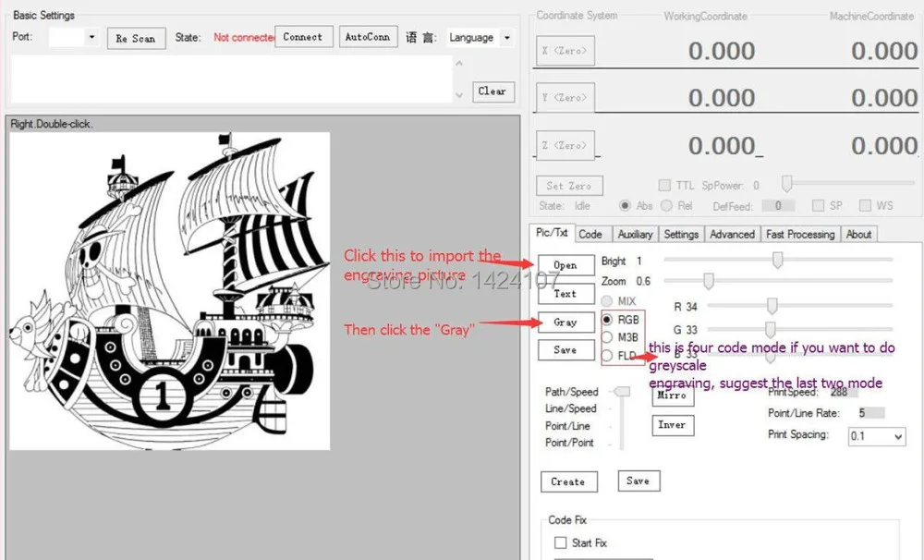
Task: Zero the Z axis
Action: (565, 146)
